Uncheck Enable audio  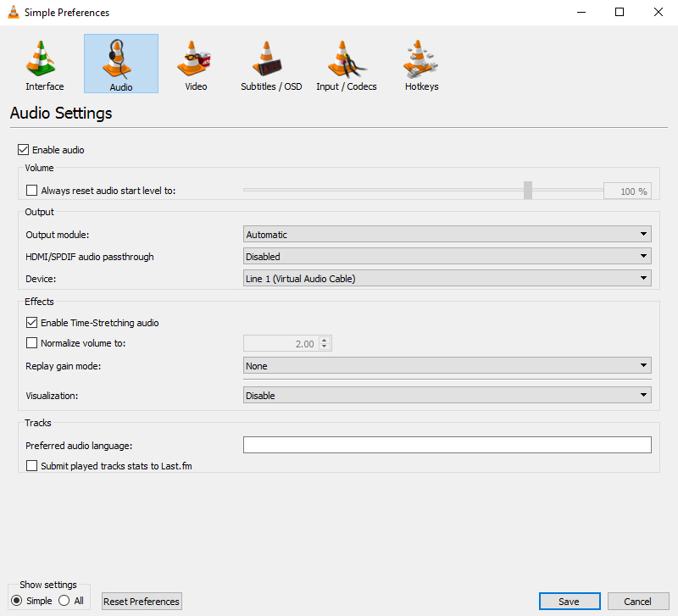[x=24, y=149]
